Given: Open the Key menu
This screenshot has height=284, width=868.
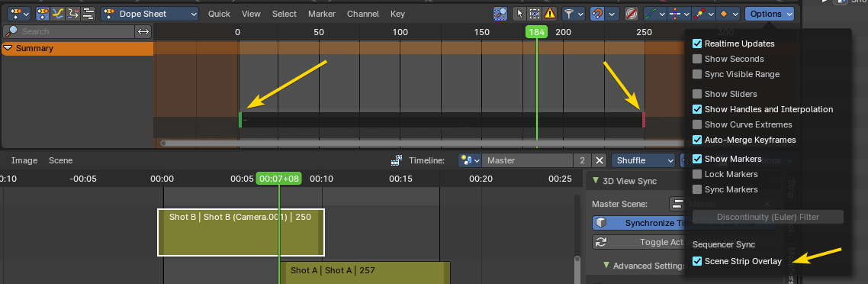Looking at the screenshot, I should [x=397, y=14].
